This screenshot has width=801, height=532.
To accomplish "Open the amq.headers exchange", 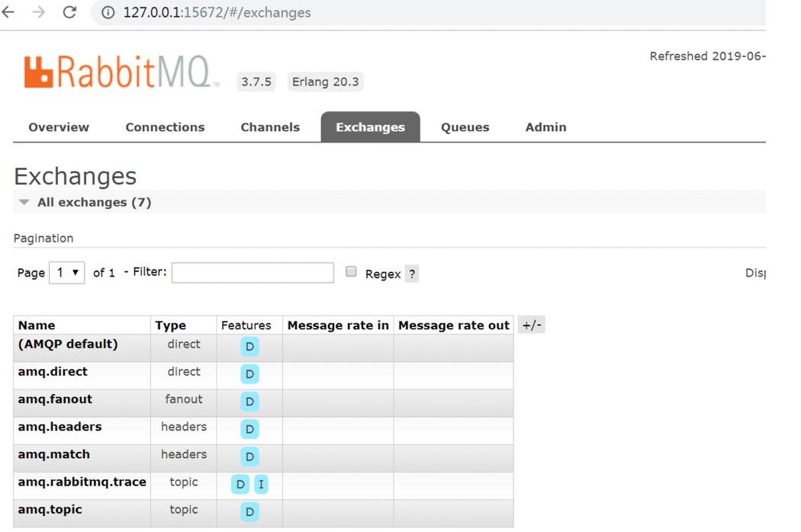I will coord(60,427).
